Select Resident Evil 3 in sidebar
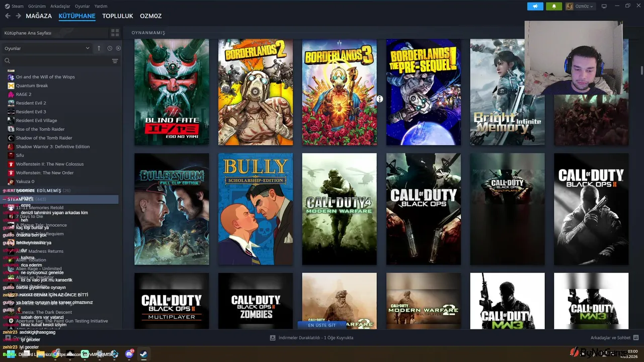 click(31, 112)
